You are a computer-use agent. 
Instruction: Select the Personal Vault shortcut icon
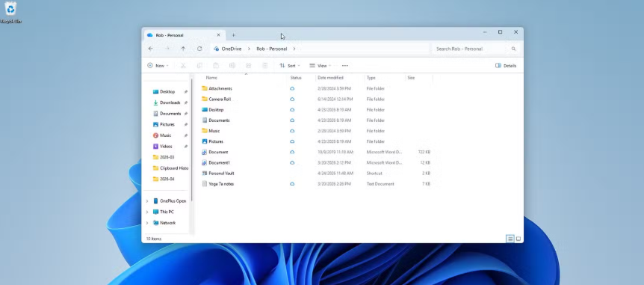coord(205,173)
